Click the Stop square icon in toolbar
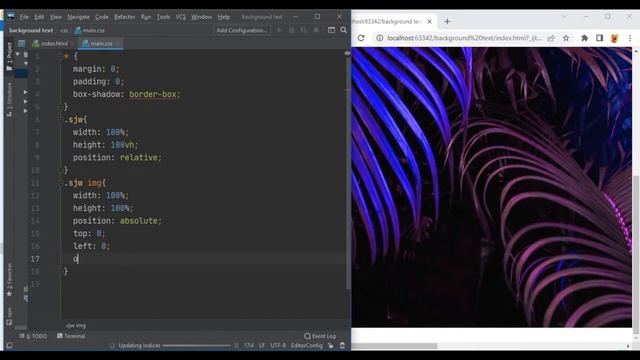The image size is (640, 360). [316, 30]
